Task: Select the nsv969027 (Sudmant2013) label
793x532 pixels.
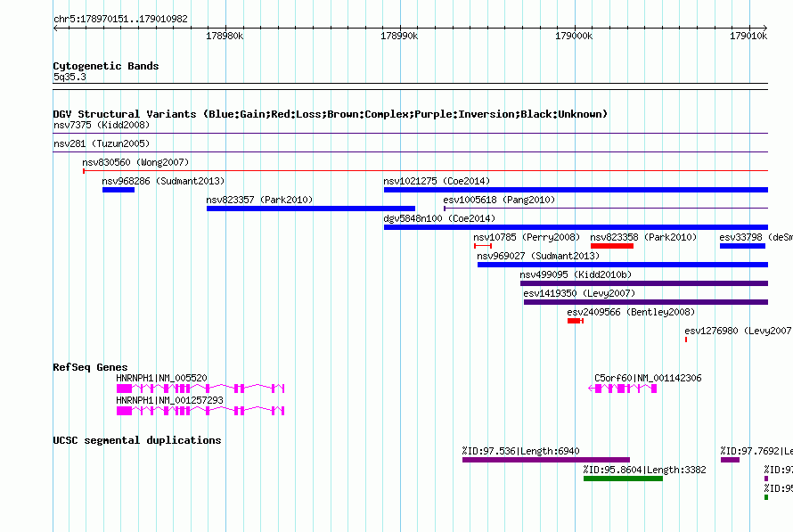Action: (538, 256)
